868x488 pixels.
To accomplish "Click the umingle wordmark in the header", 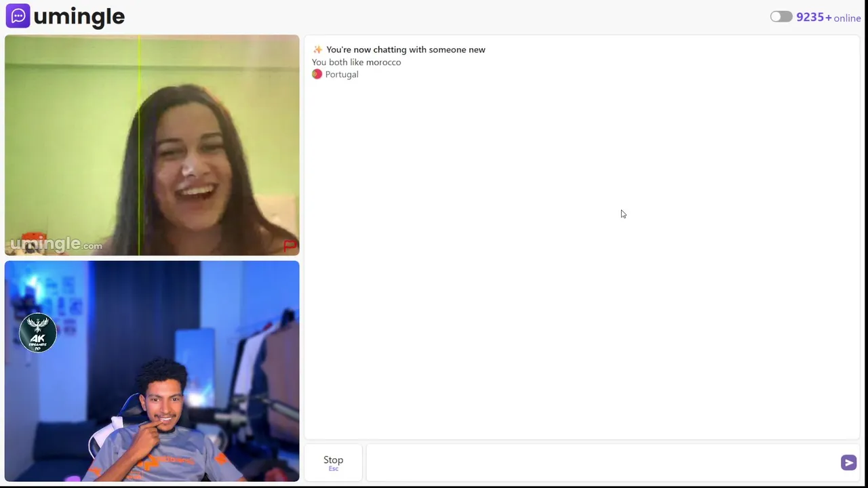I will click(79, 16).
